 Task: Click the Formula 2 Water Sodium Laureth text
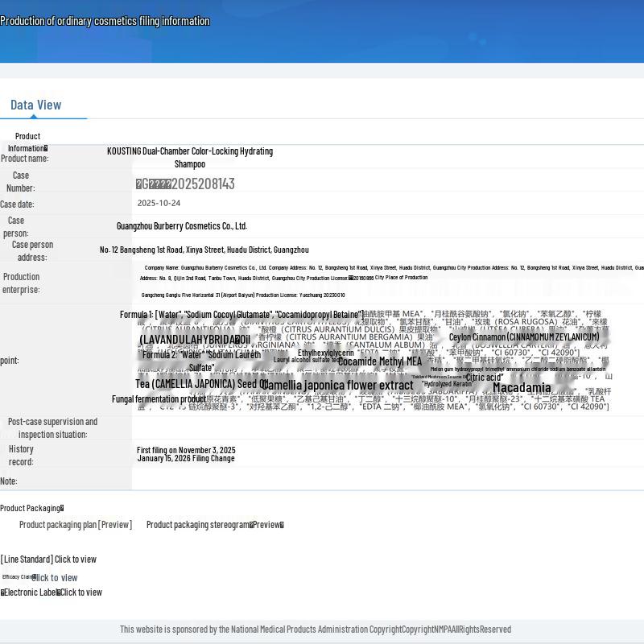point(202,361)
